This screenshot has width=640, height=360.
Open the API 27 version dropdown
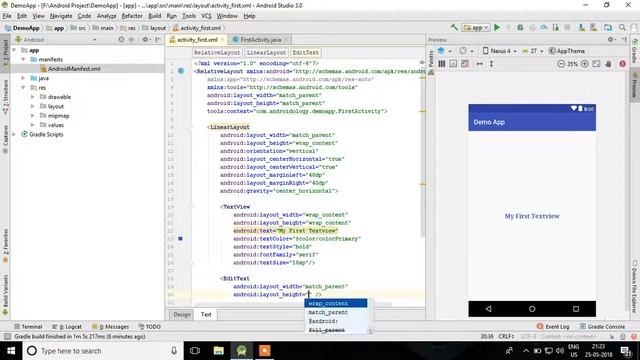(x=533, y=51)
